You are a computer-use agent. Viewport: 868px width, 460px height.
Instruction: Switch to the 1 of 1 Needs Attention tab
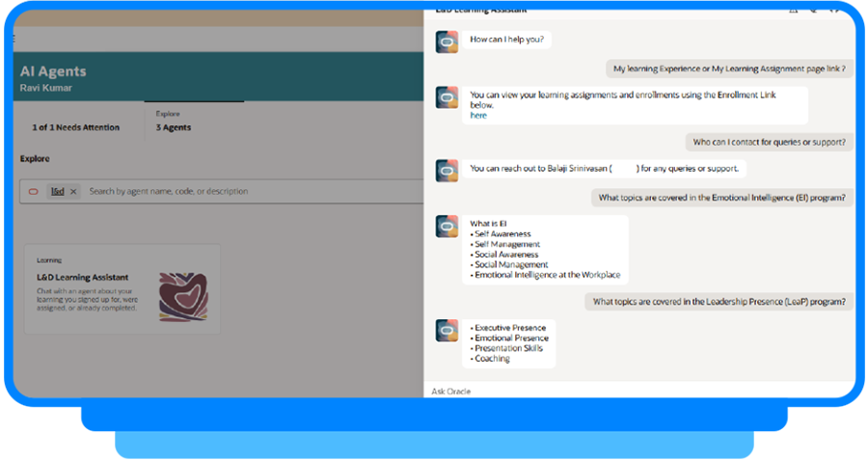click(x=76, y=127)
